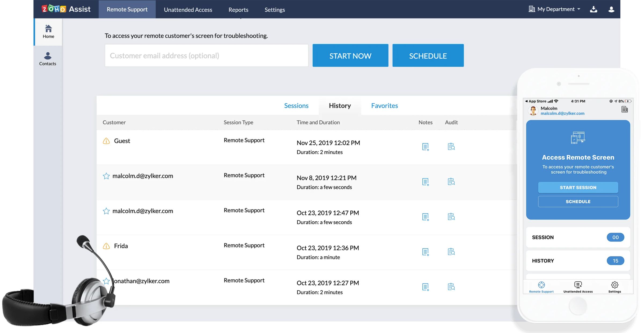
Task: Tap START SESSION on the mobile app
Action: coord(578,187)
